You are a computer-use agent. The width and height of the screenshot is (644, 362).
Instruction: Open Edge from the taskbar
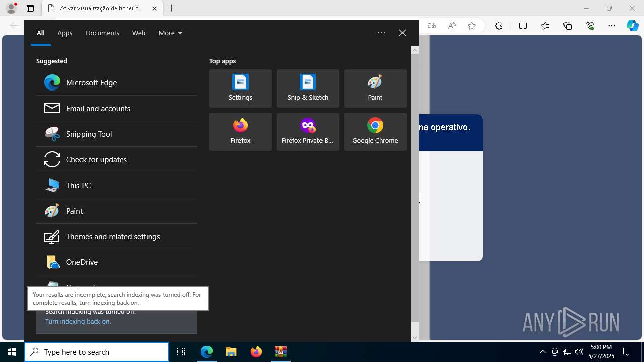(x=207, y=352)
